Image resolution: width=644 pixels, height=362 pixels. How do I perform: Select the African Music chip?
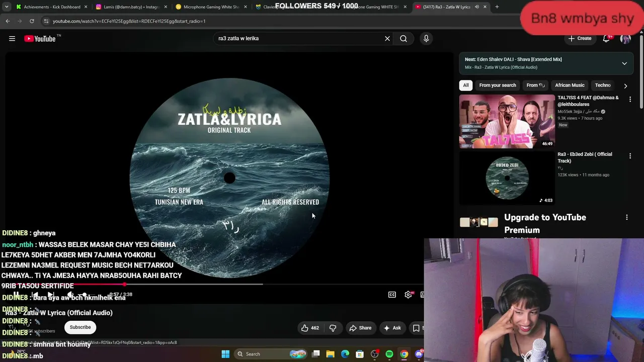(570, 85)
